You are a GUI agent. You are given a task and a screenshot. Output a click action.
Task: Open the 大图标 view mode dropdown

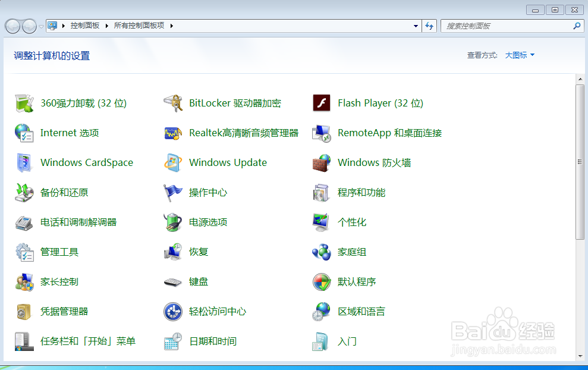[520, 55]
